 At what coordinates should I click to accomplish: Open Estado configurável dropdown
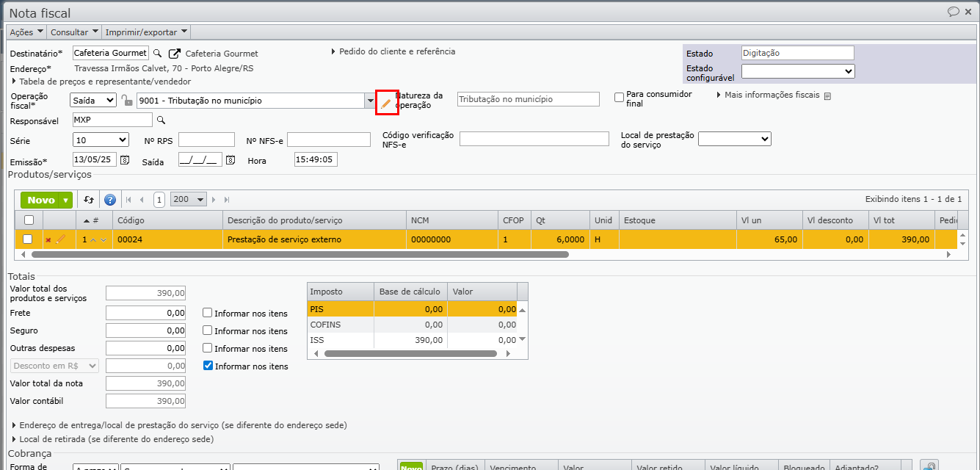(798, 71)
